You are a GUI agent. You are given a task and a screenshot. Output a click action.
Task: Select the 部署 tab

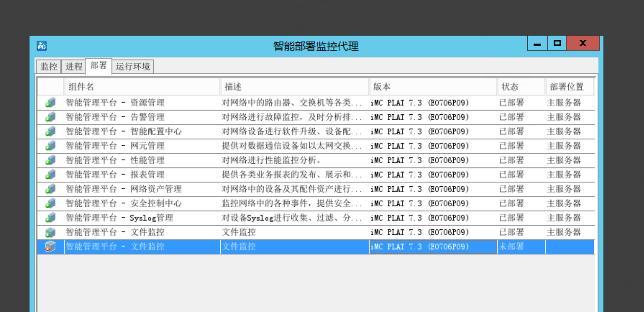(x=99, y=66)
